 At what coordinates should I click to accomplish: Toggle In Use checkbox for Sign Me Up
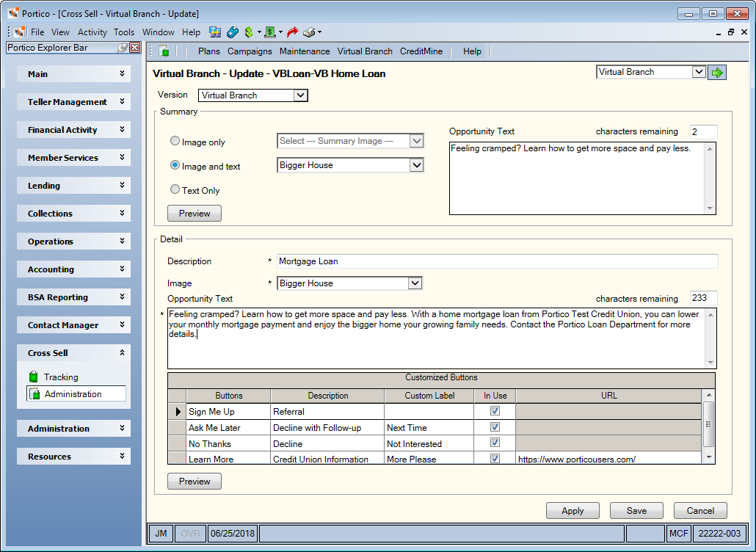[495, 411]
